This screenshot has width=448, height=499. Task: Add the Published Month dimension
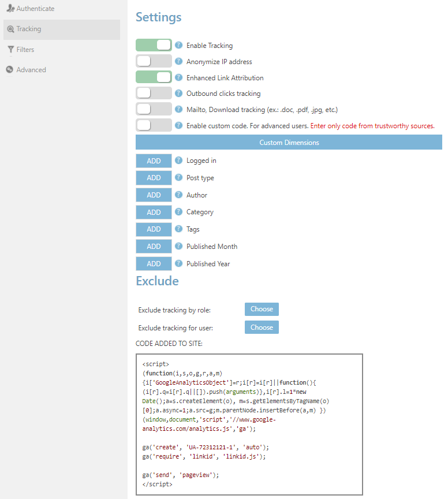tap(154, 246)
